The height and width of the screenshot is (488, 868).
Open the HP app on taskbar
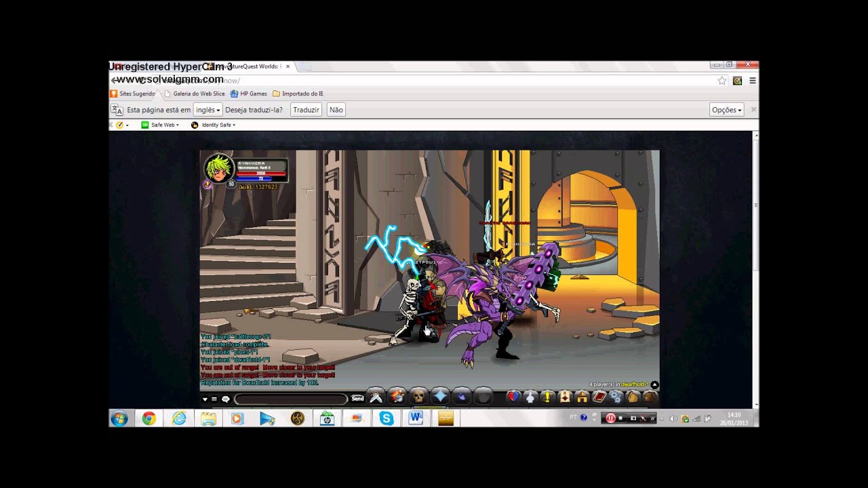point(327,418)
